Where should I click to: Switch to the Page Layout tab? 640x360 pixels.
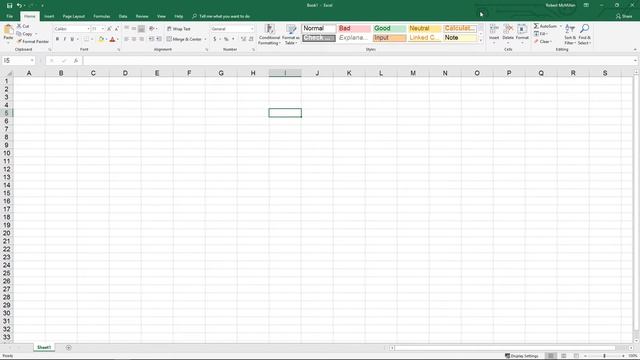click(x=73, y=16)
